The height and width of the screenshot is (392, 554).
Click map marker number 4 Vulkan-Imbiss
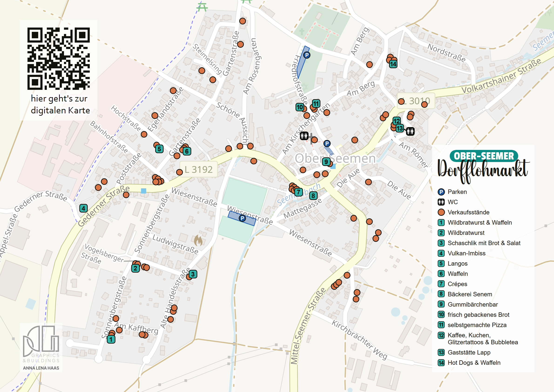pyautogui.click(x=84, y=208)
